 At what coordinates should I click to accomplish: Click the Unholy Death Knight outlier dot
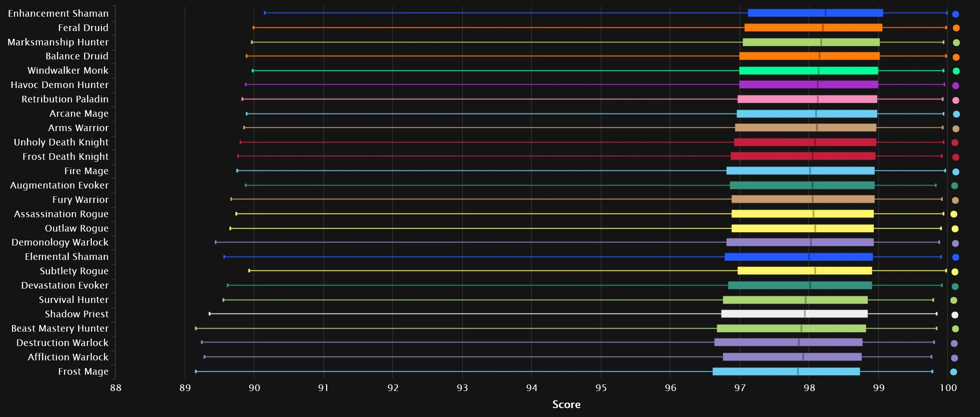click(x=955, y=143)
